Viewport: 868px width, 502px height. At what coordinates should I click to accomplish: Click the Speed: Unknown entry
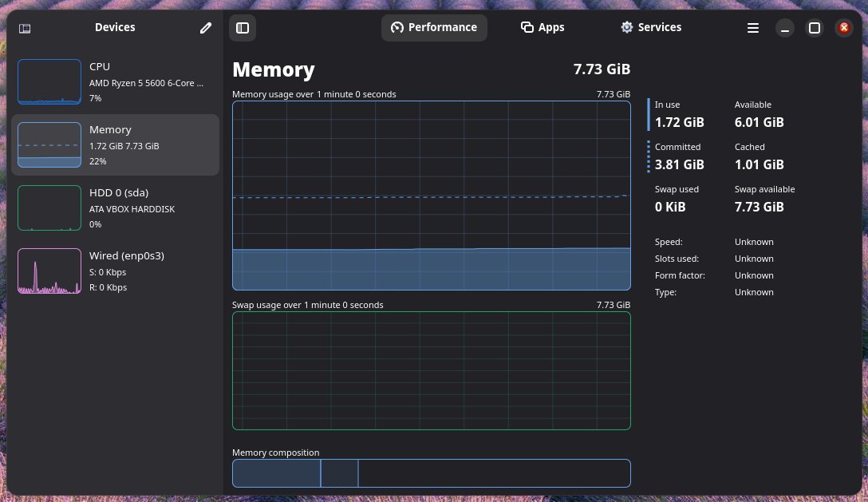714,242
